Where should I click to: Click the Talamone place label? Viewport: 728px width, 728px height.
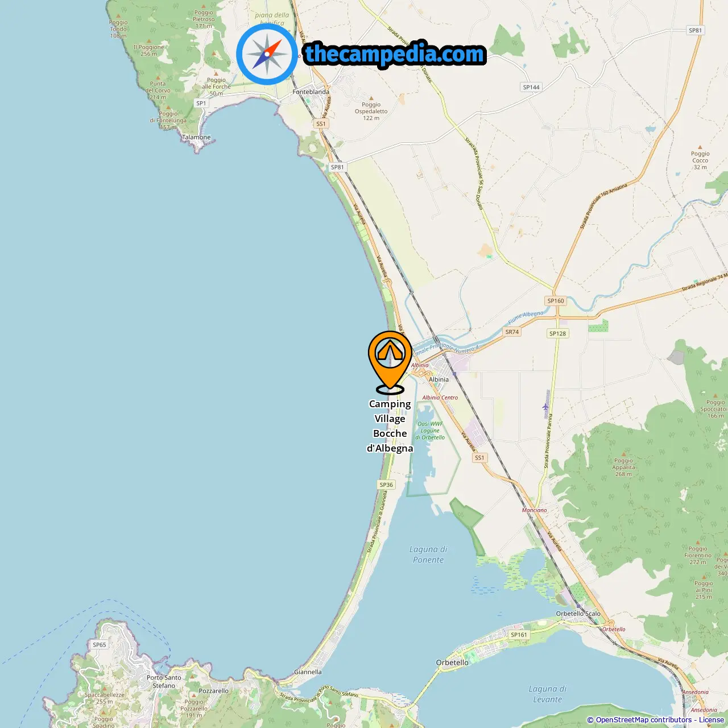(x=196, y=137)
